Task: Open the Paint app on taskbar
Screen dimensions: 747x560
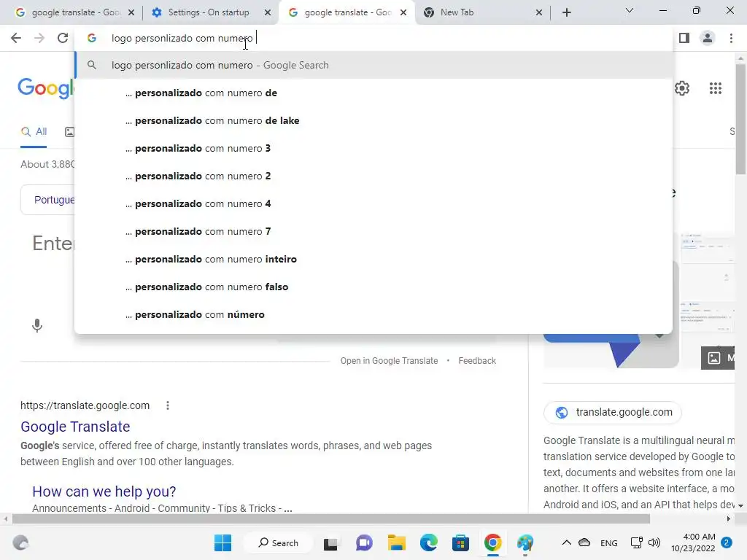Action: (525, 542)
